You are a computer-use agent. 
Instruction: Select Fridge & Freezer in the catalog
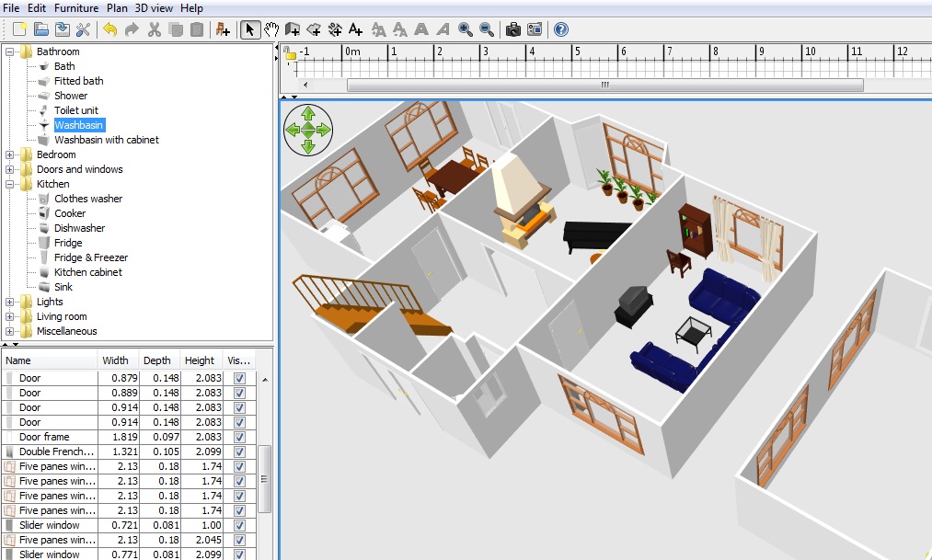(90, 257)
